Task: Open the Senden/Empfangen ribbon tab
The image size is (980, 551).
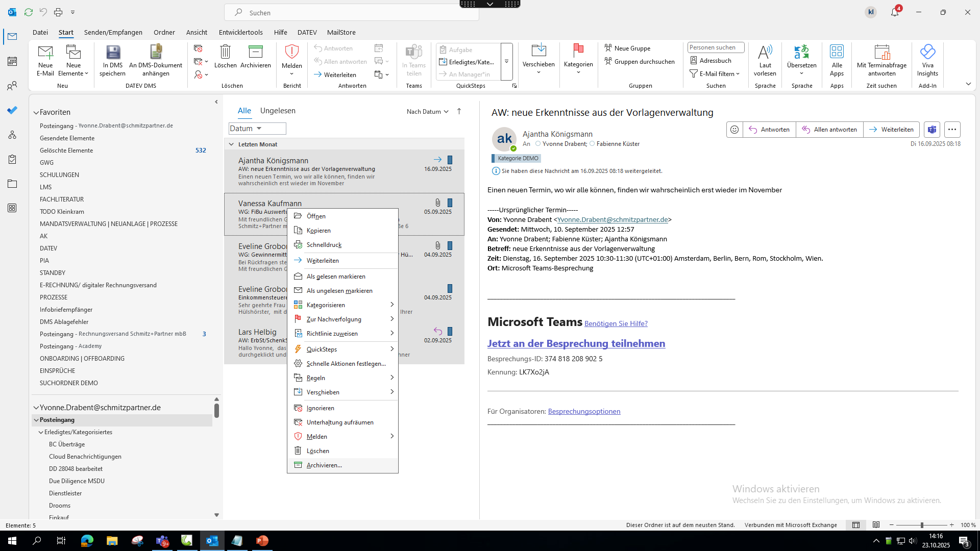Action: (113, 32)
